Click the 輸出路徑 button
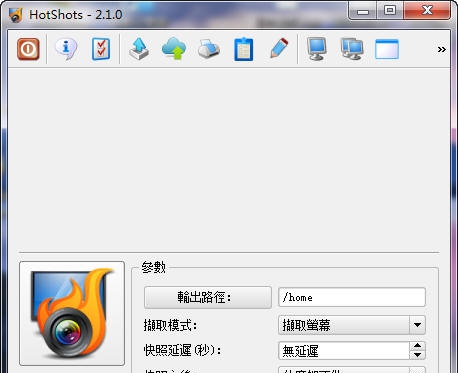Screen dimensions: 458x373 pos(208,297)
